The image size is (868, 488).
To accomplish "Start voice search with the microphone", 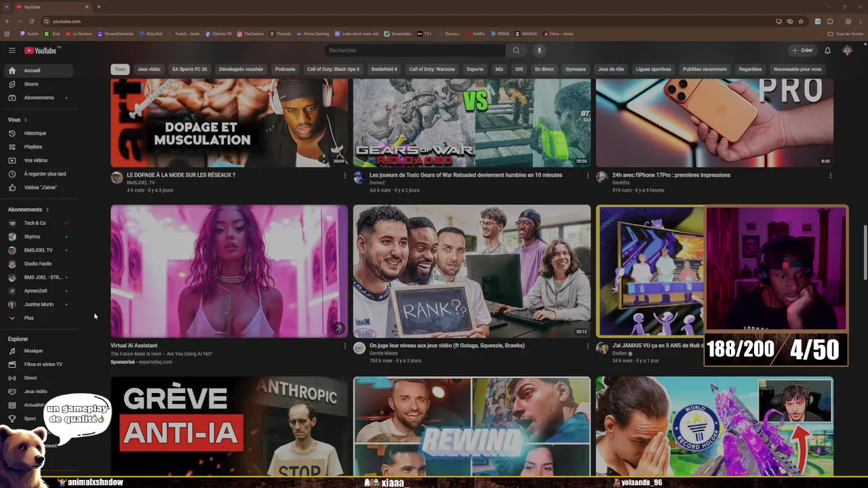I will [x=539, y=50].
